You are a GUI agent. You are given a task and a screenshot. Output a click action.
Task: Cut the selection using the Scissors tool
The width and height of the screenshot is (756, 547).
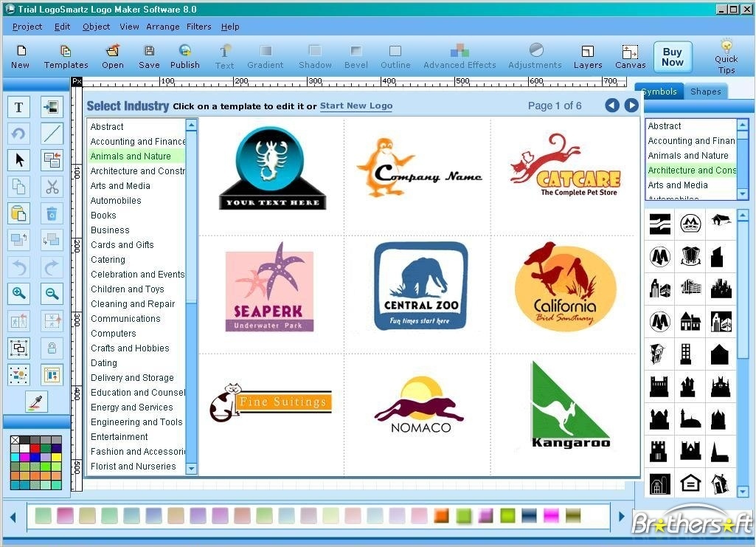click(x=51, y=187)
